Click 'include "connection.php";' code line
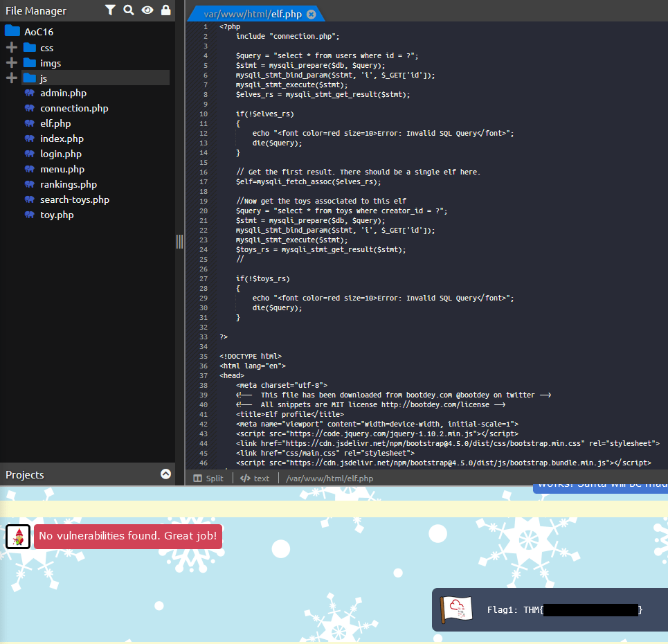668x644 pixels. point(287,36)
